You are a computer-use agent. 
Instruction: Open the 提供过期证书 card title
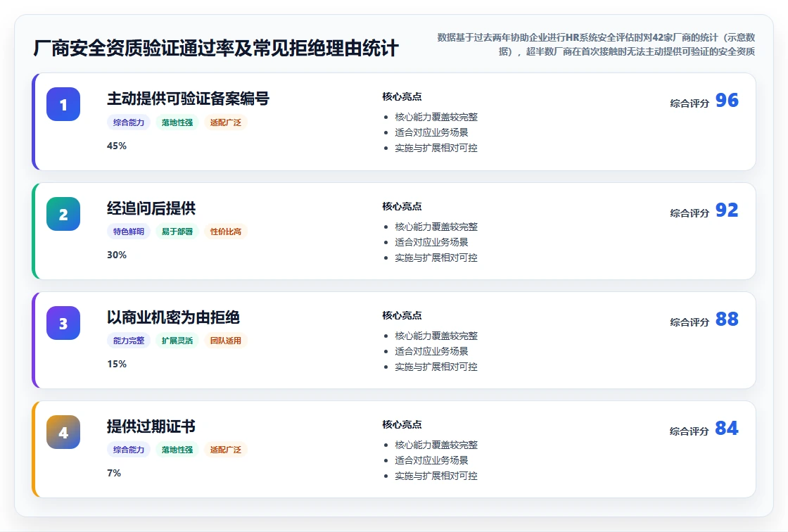tap(151, 426)
